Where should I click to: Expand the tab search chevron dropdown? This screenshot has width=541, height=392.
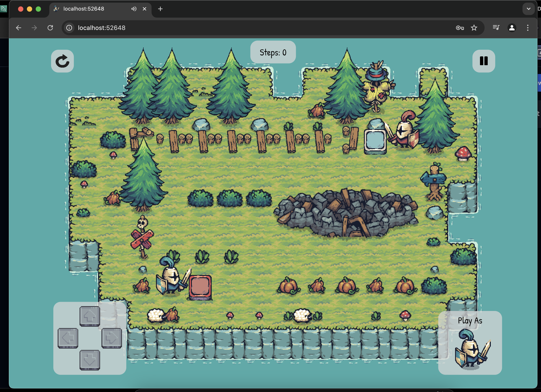coord(528,9)
